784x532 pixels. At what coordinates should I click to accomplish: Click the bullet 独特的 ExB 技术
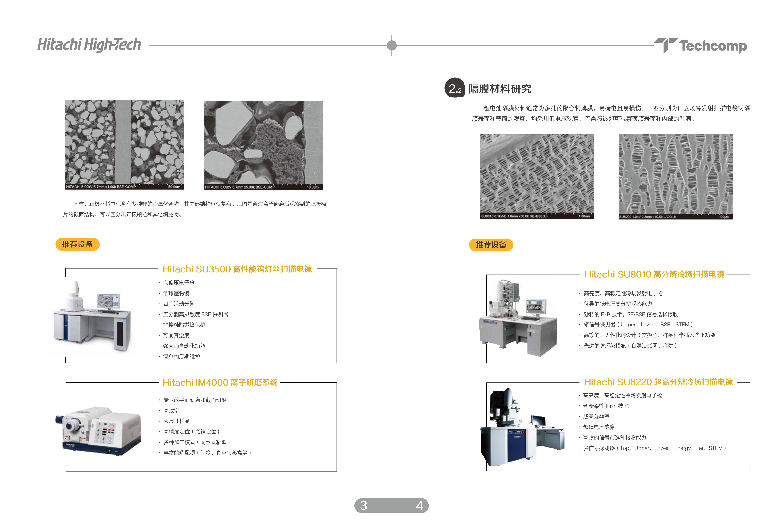click(x=629, y=314)
